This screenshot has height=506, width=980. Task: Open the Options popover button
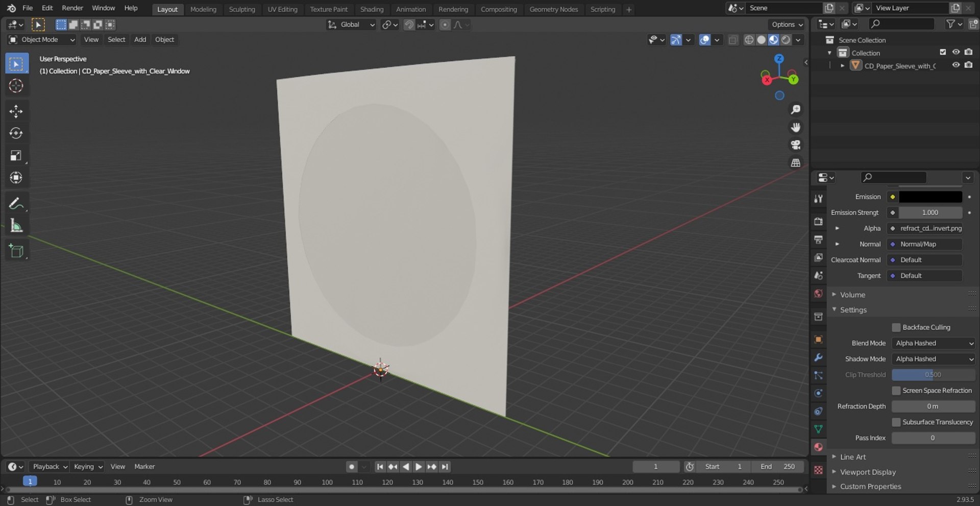(787, 25)
